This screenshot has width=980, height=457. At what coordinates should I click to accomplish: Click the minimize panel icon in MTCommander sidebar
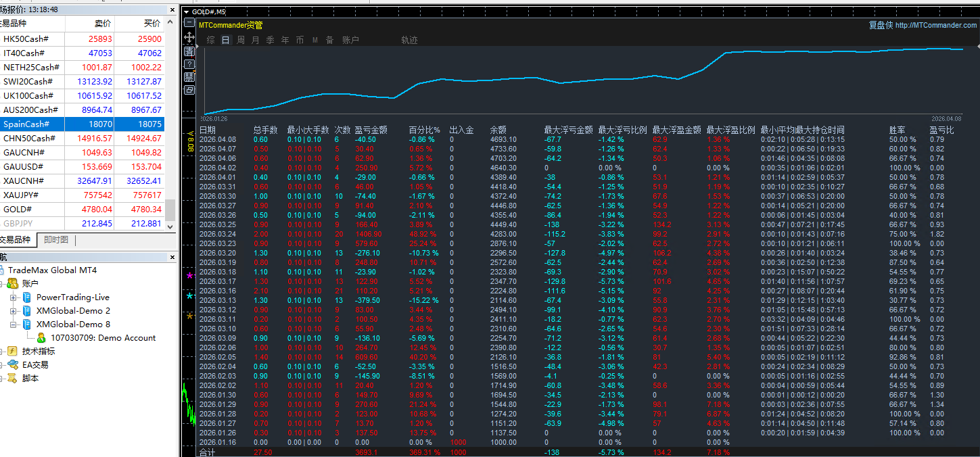point(189,22)
